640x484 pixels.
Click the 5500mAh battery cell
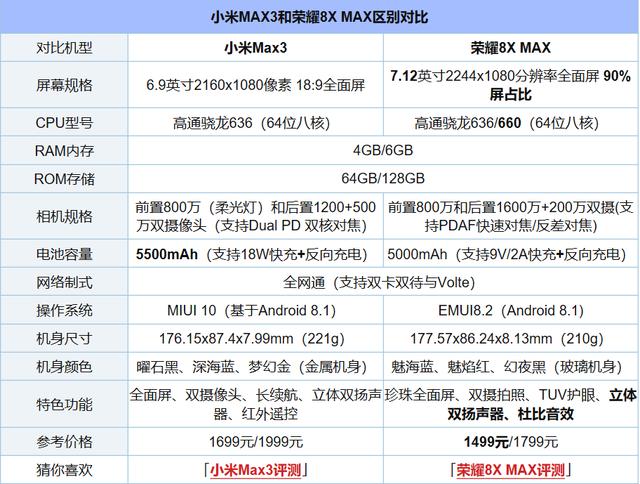256,254
